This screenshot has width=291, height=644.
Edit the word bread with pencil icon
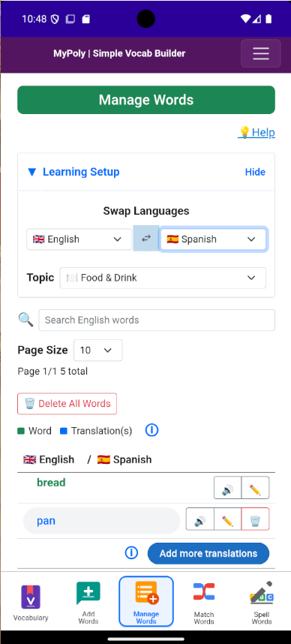[255, 488]
